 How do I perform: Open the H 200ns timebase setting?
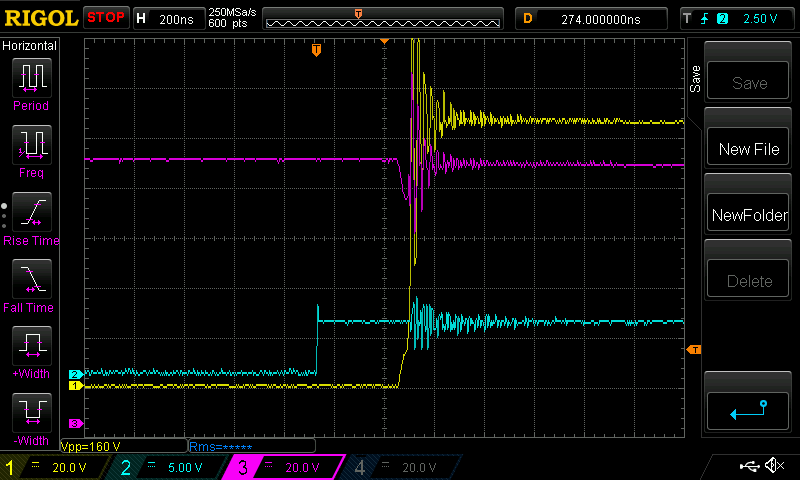tap(167, 18)
